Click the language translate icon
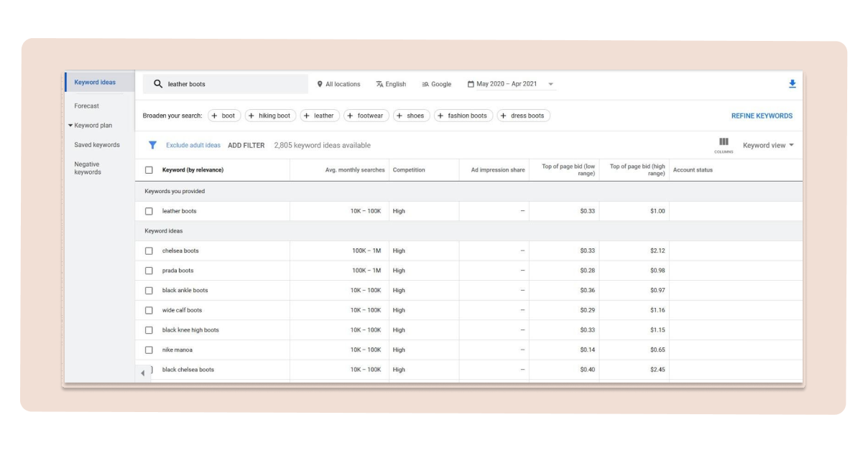The image size is (868, 458). click(379, 84)
